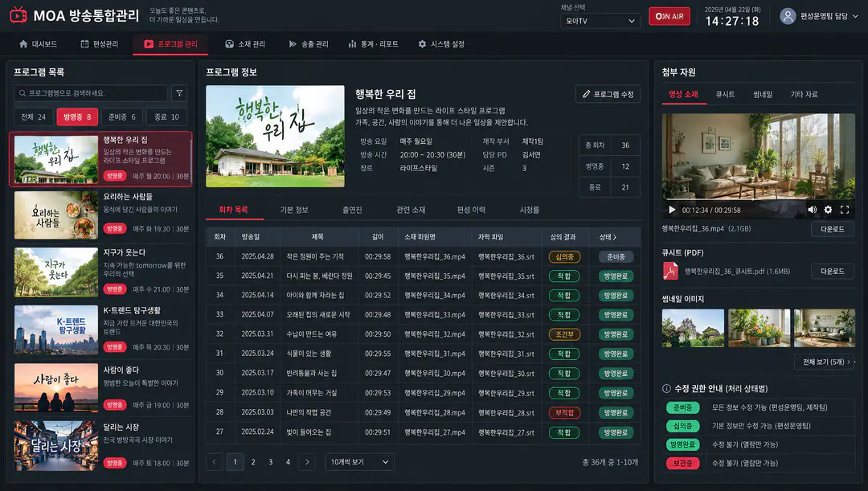Go to page 3 of episodes
The image size is (868, 491).
[x=271, y=461]
